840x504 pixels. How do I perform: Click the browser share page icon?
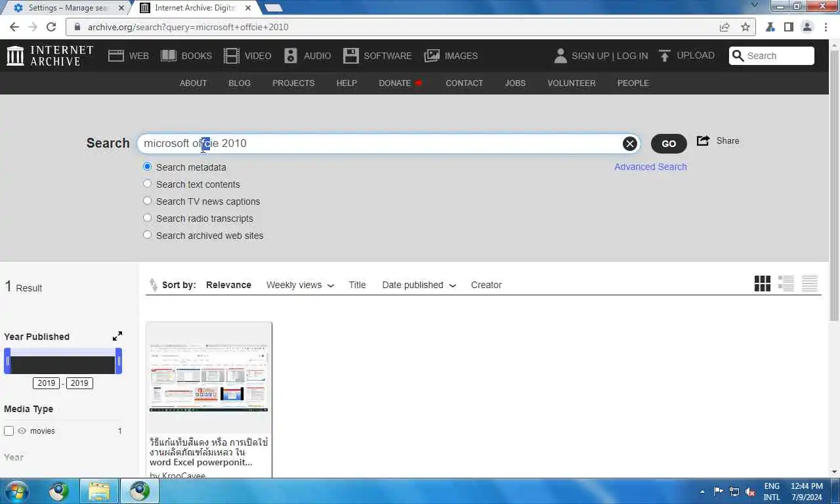pos(724,27)
